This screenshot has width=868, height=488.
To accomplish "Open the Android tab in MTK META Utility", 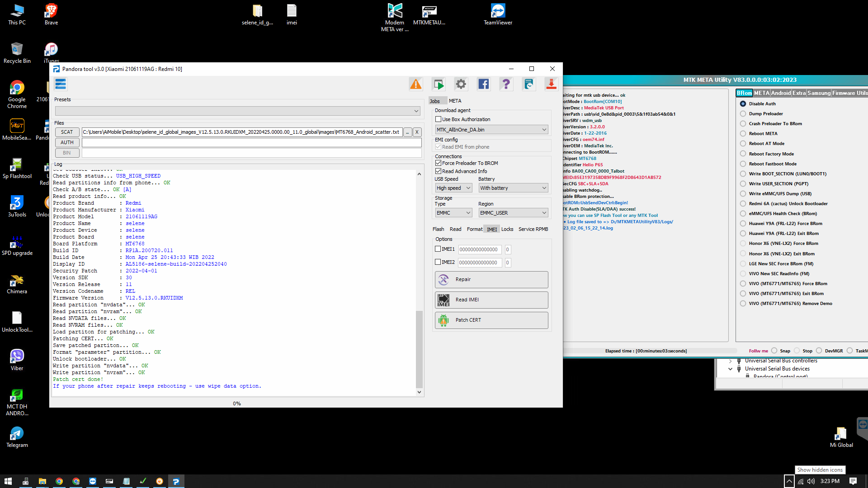I will (781, 93).
